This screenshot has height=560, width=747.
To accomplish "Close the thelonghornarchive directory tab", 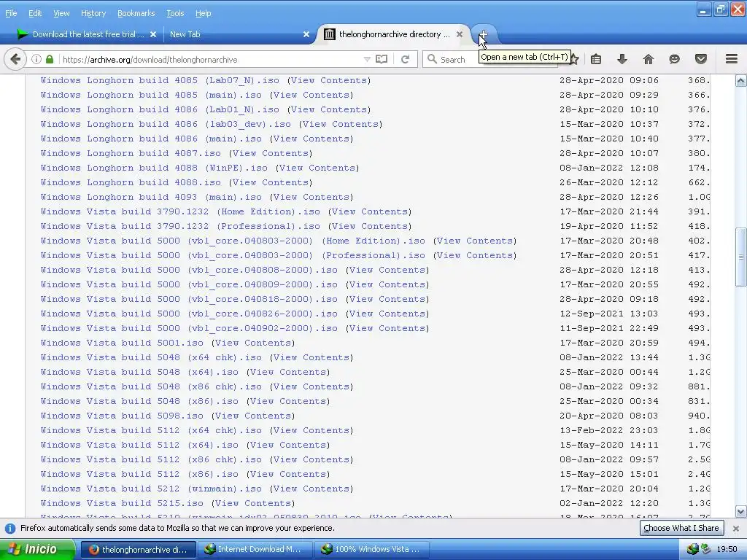I will tap(460, 34).
